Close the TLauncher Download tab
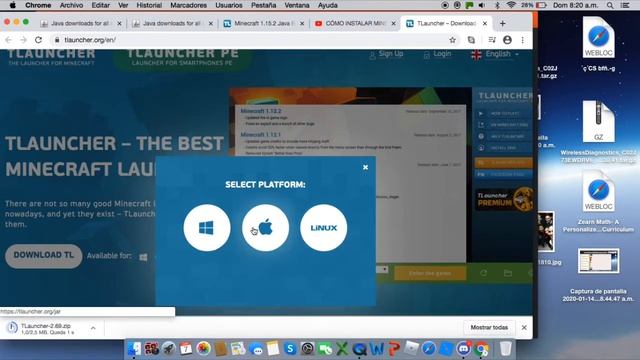Image resolution: width=640 pixels, height=360 pixels. (x=485, y=24)
